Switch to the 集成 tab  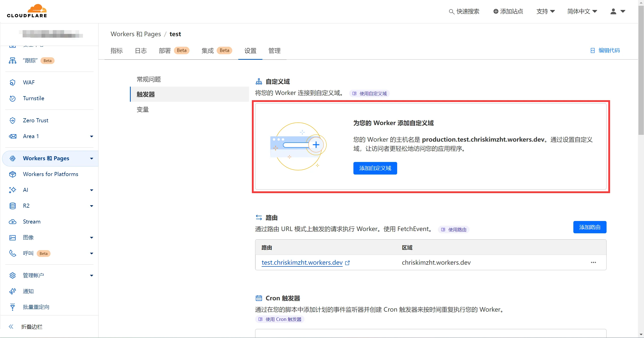click(217, 51)
